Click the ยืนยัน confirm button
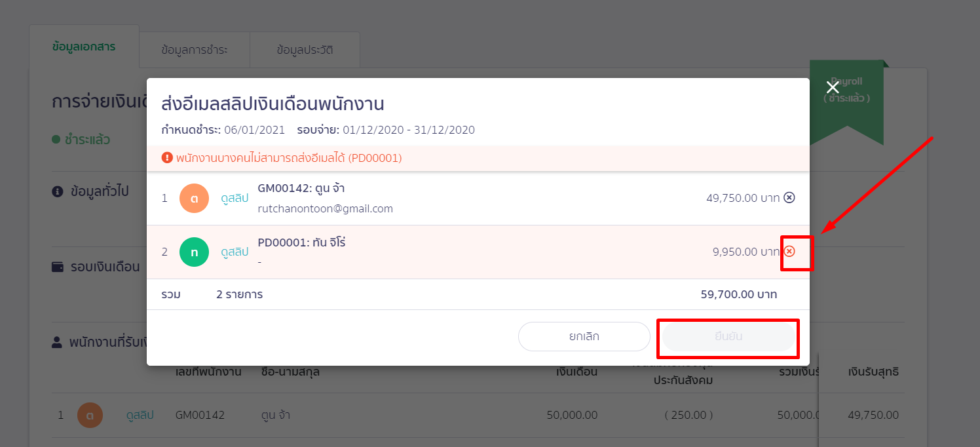980x447 pixels. pyautogui.click(x=728, y=337)
